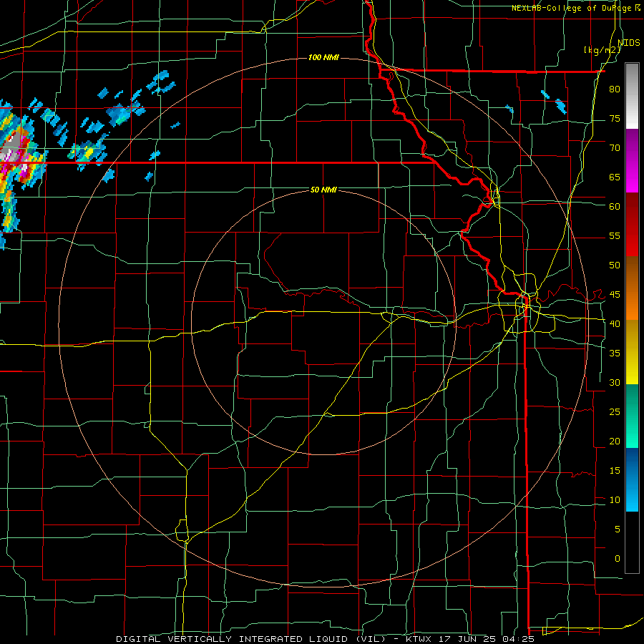Screen dimensions: 644x644
Task: Click the "55" value on the VIL scale
Action: coord(615,235)
